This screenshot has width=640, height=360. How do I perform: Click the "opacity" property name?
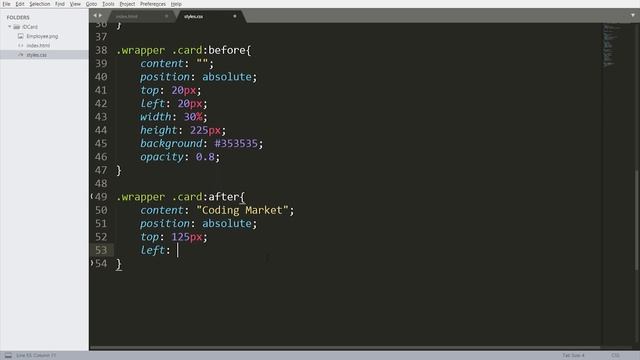pyautogui.click(x=162, y=157)
